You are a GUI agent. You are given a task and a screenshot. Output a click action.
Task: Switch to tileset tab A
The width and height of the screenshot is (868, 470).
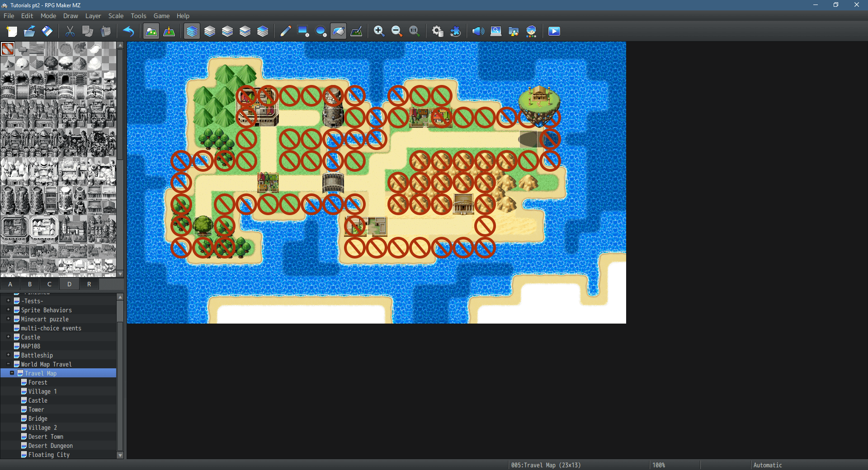(10, 284)
